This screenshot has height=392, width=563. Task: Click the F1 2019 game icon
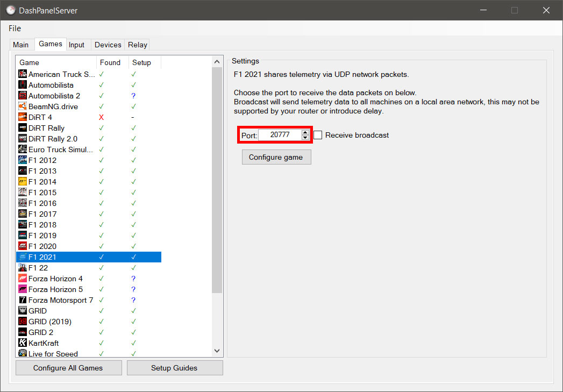[23, 236]
